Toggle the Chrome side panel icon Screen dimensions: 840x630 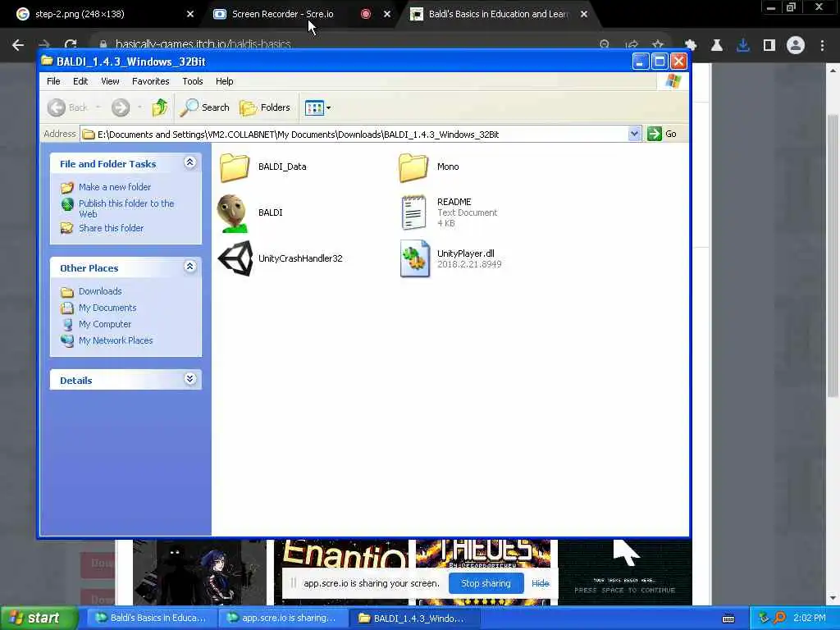point(769,46)
